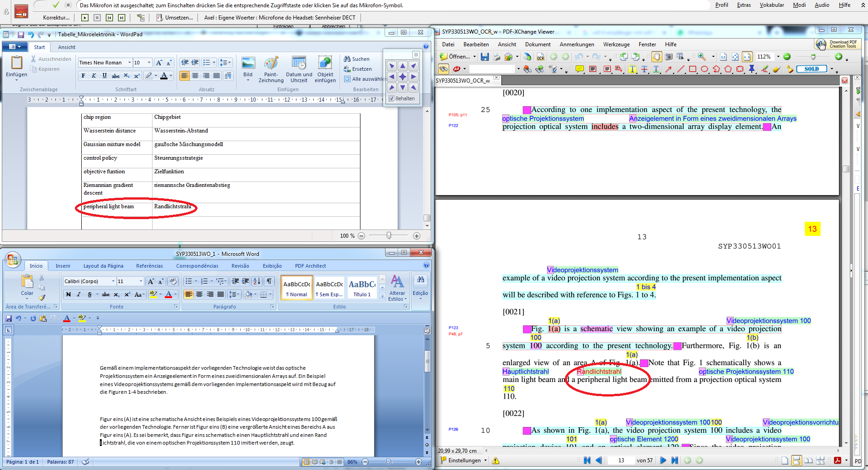Open the Anmerkungen menu in PDF viewer

tap(577, 44)
